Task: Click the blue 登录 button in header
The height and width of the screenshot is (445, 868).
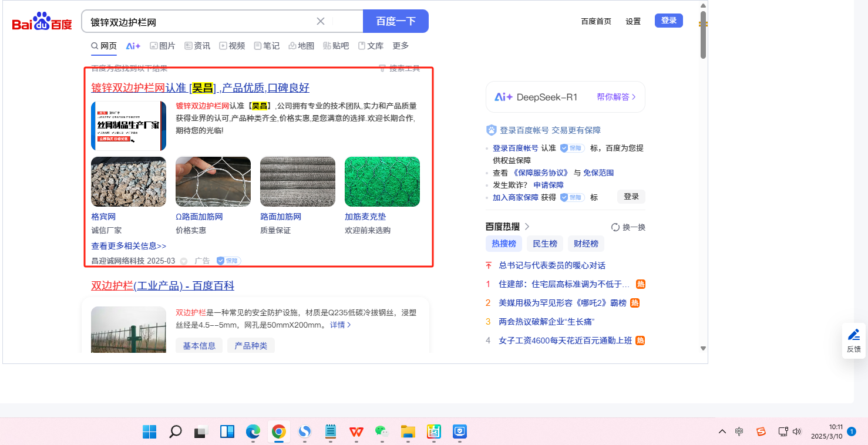Action: [669, 21]
